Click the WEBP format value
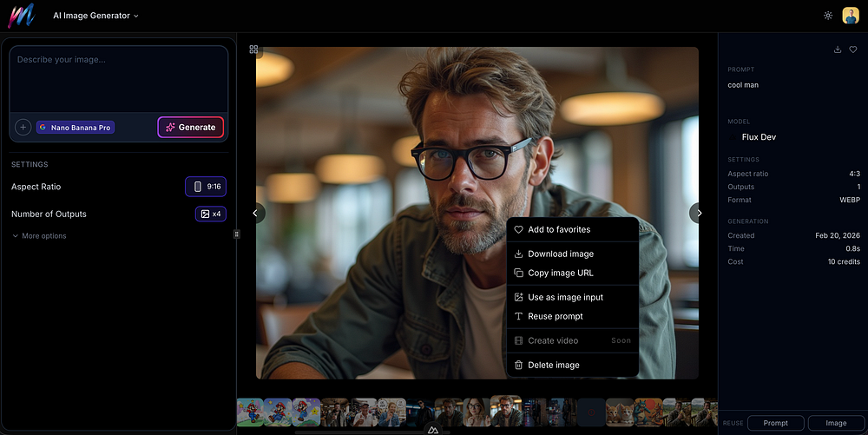 [850, 200]
